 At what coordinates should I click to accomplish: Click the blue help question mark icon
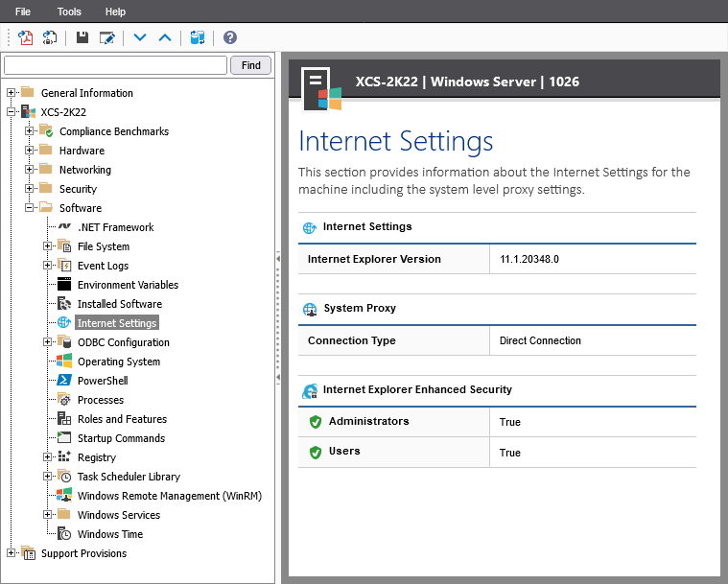pyautogui.click(x=230, y=37)
